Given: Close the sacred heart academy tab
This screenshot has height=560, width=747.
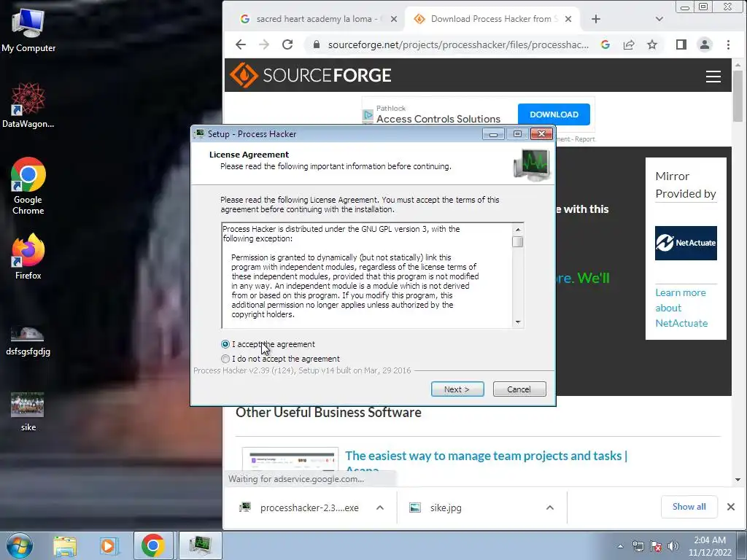Looking at the screenshot, I should pyautogui.click(x=393, y=19).
